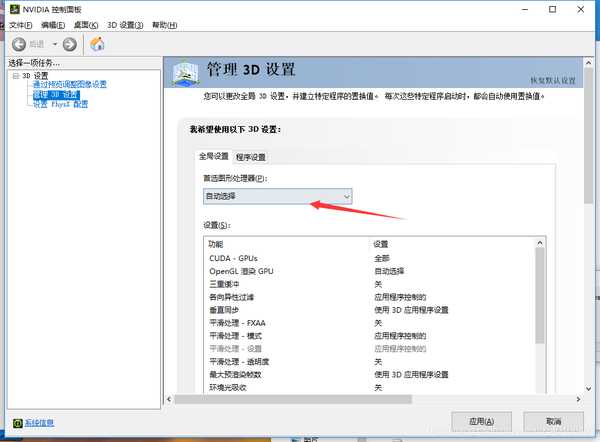The image size is (600, 442).
Task: Select 通过预览调整图像设置 tree item
Action: pos(70,84)
